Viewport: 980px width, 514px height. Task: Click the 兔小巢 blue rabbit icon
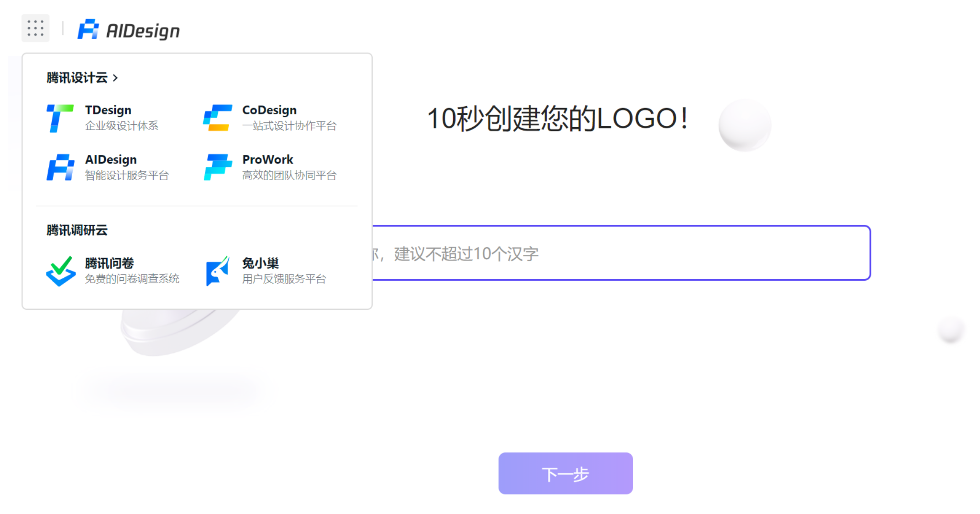coord(218,271)
